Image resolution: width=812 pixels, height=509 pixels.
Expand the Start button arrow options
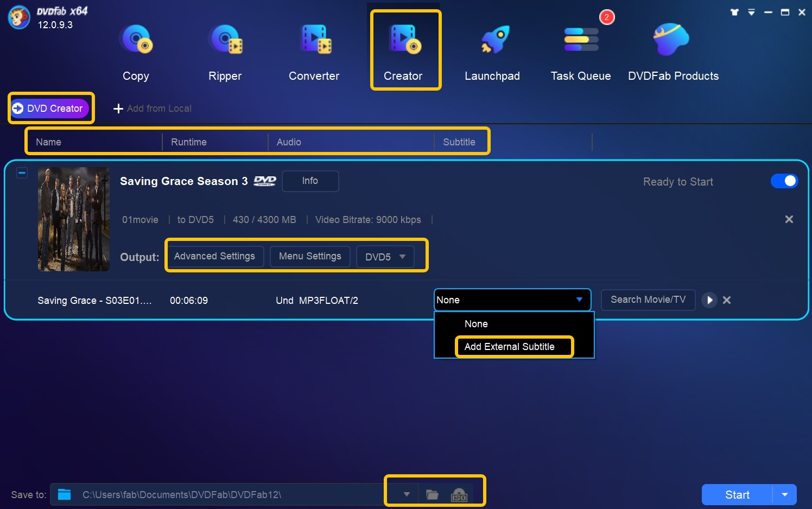(784, 495)
